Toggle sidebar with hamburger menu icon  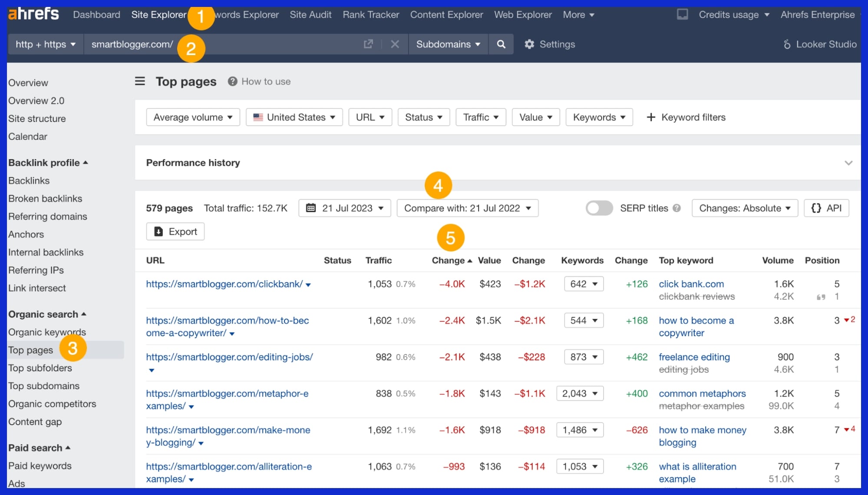point(140,81)
